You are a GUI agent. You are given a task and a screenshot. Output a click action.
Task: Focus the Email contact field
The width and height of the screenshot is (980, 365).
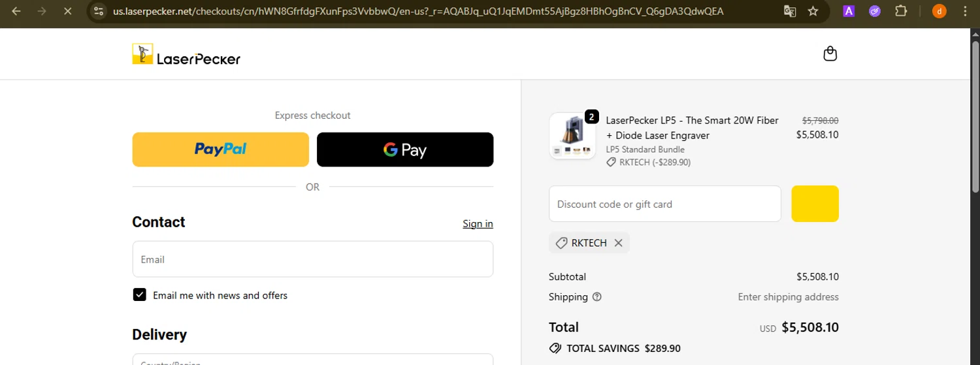coord(313,259)
